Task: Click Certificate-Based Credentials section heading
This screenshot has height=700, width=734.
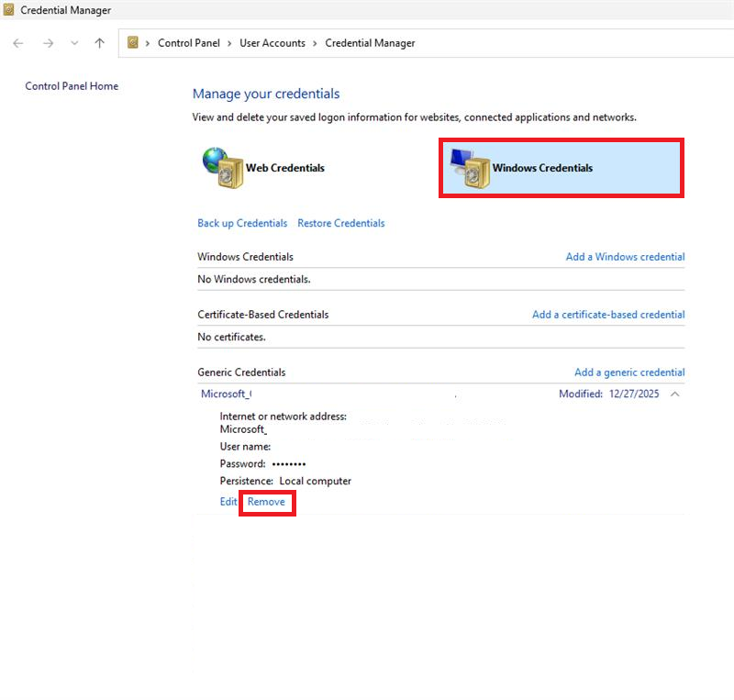Action: click(x=263, y=315)
